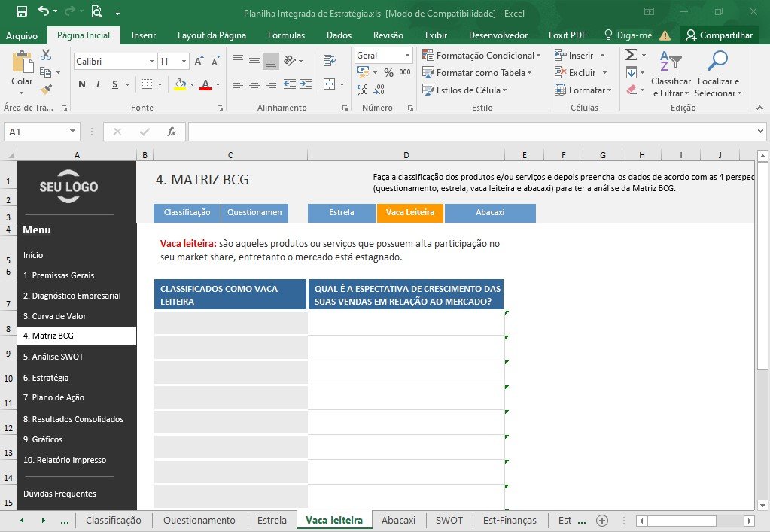The image size is (770, 532).
Task: Click the Cut scissors icon
Action: tap(46, 54)
